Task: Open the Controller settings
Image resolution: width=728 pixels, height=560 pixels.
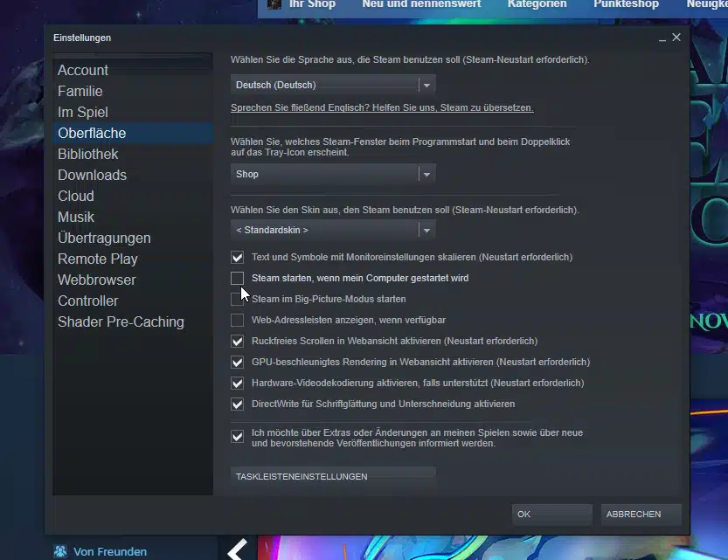Action: pos(132,301)
